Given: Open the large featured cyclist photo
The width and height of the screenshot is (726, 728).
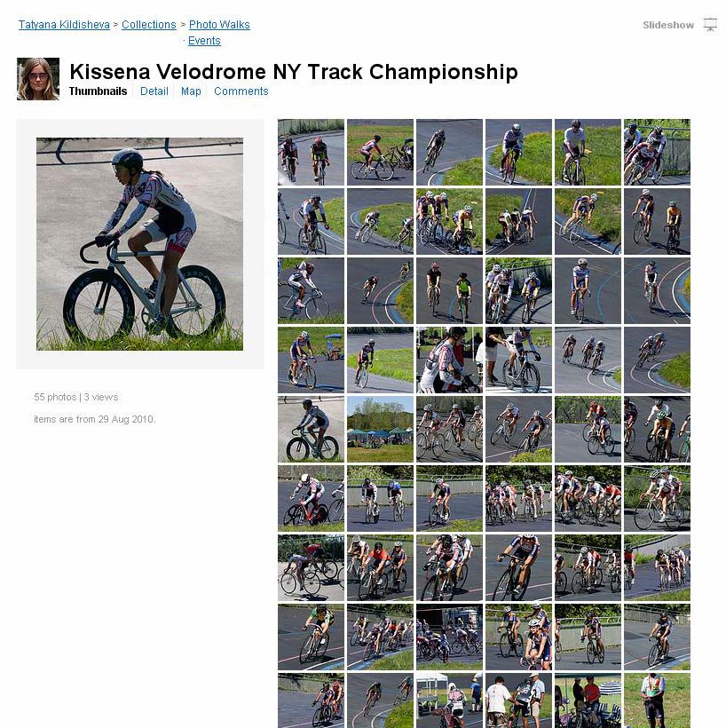Looking at the screenshot, I should (139, 244).
